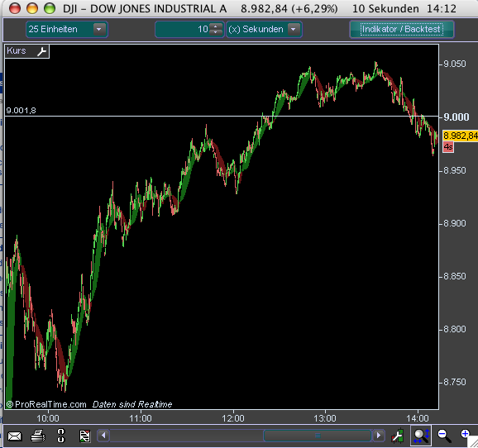This screenshot has height=448, width=478.
Task: Click the 10:00 time axis label
Action: coord(48,418)
